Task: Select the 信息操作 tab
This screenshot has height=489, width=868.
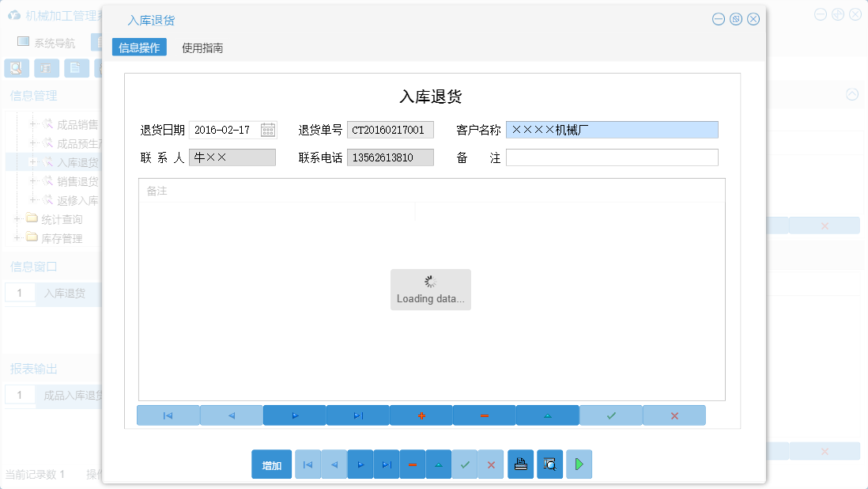Action: pos(141,47)
